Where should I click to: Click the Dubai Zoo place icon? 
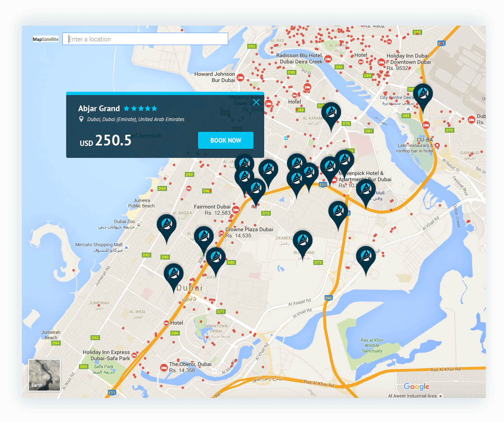point(139,224)
